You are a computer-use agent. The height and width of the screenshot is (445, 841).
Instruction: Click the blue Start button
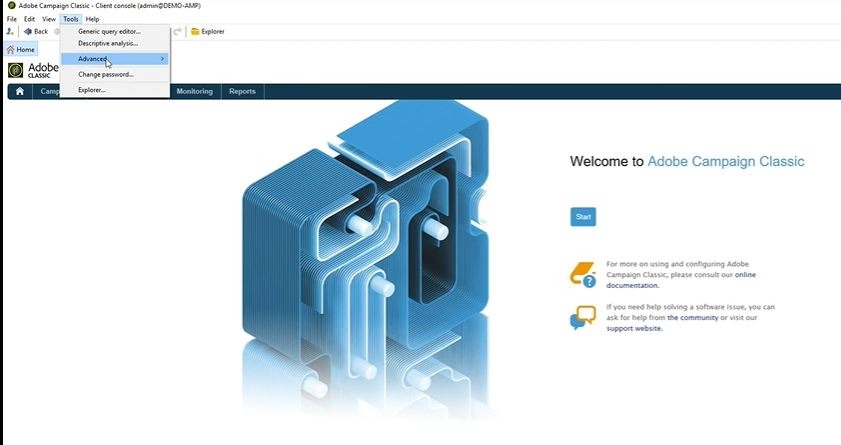583,217
